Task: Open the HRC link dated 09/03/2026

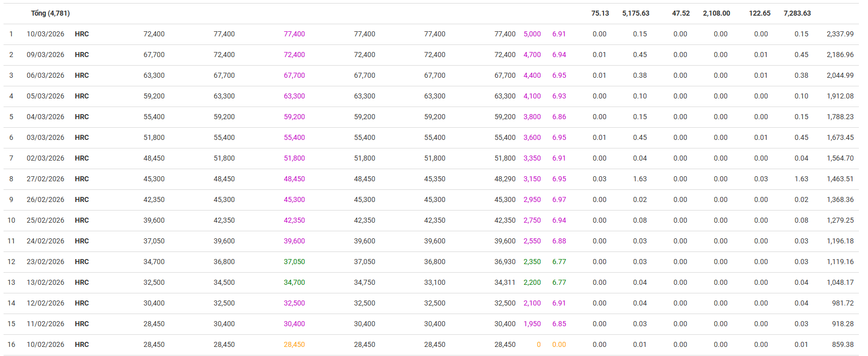Action: point(82,55)
